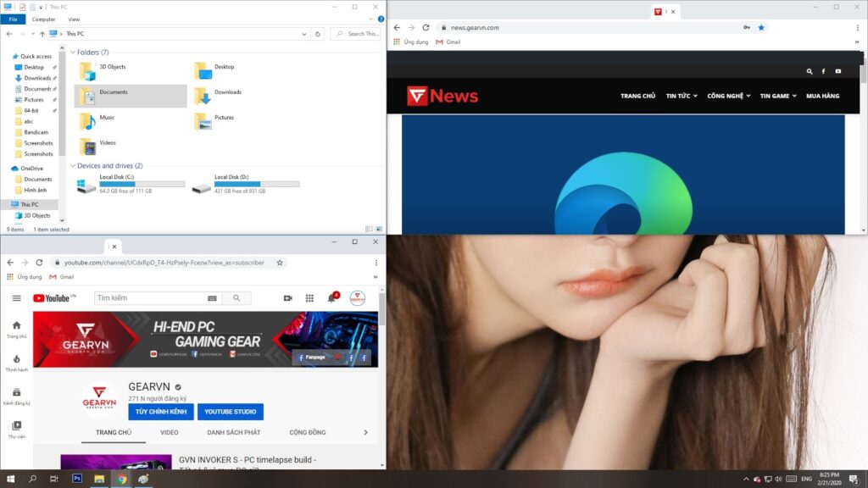Open YouTube notifications bell
The height and width of the screenshot is (488, 868).
coord(331,298)
